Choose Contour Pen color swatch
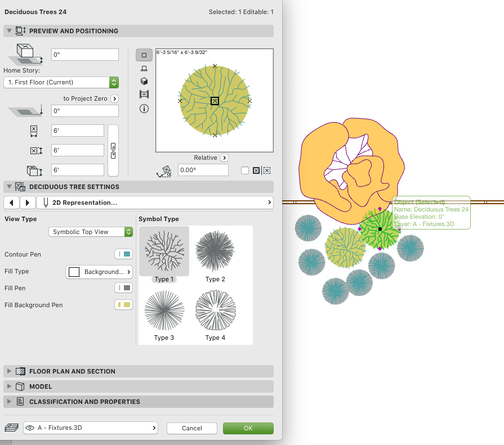 pyautogui.click(x=124, y=254)
